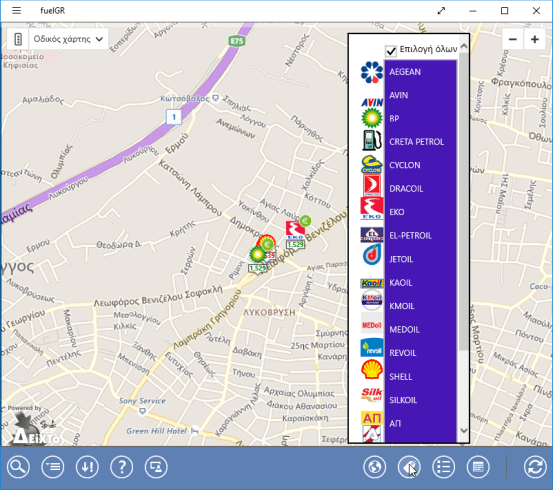Click the fuel brand filter icon

[x=409, y=467]
